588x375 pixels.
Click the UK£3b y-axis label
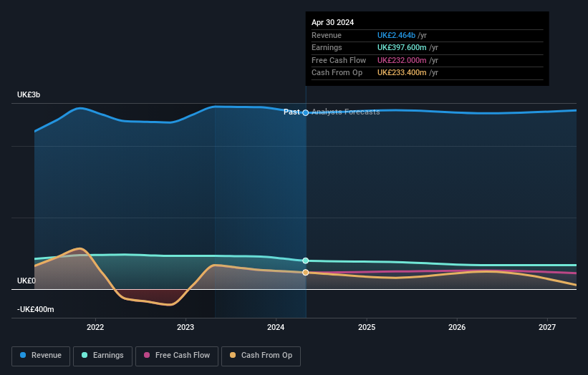tap(29, 94)
